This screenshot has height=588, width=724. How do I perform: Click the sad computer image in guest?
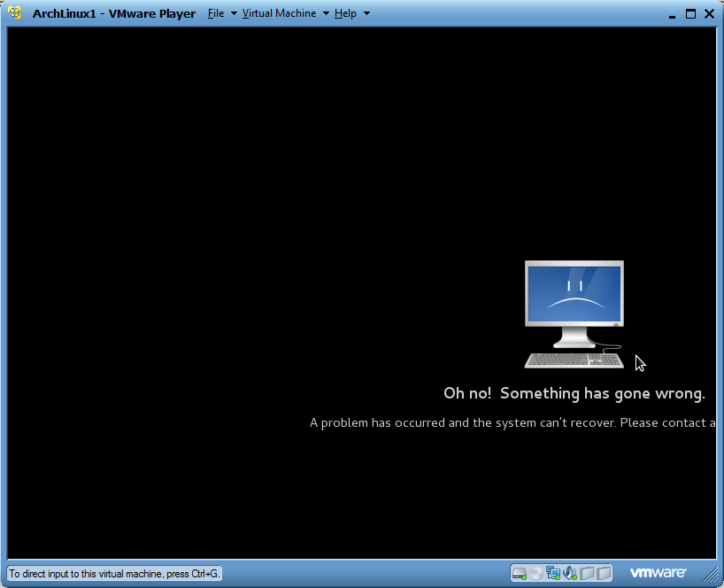tap(574, 314)
